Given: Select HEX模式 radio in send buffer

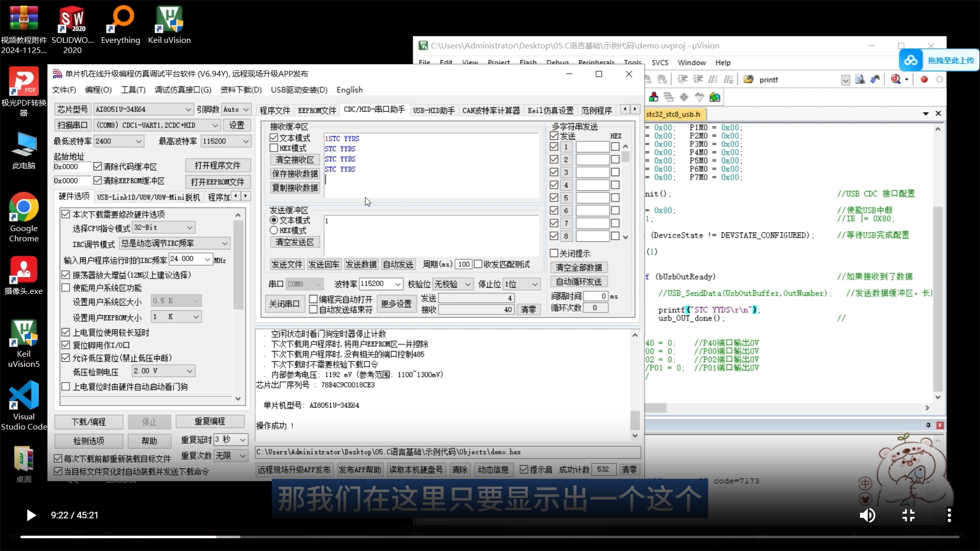Looking at the screenshot, I should coord(274,230).
